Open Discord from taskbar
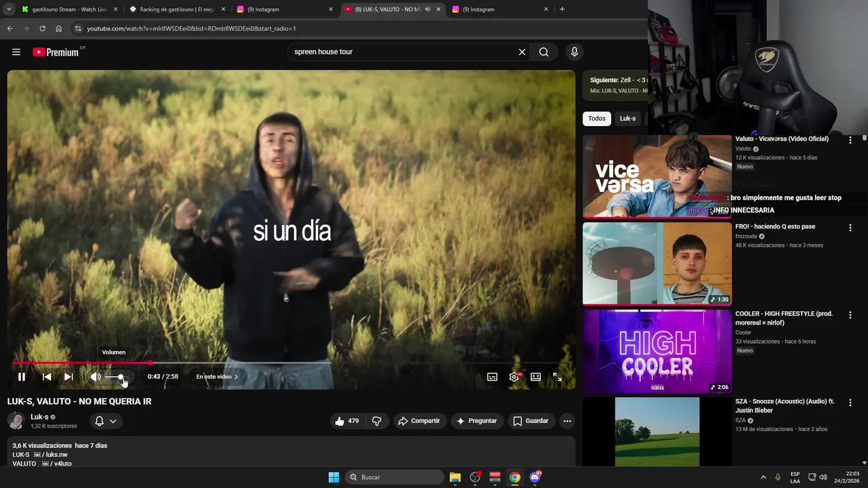Image resolution: width=868 pixels, height=488 pixels. pyautogui.click(x=535, y=477)
